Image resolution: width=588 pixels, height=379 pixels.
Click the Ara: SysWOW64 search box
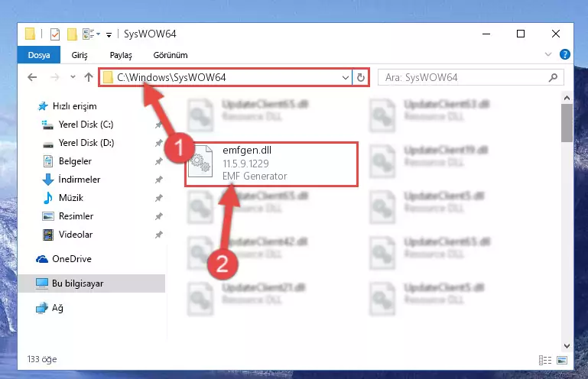coord(470,78)
